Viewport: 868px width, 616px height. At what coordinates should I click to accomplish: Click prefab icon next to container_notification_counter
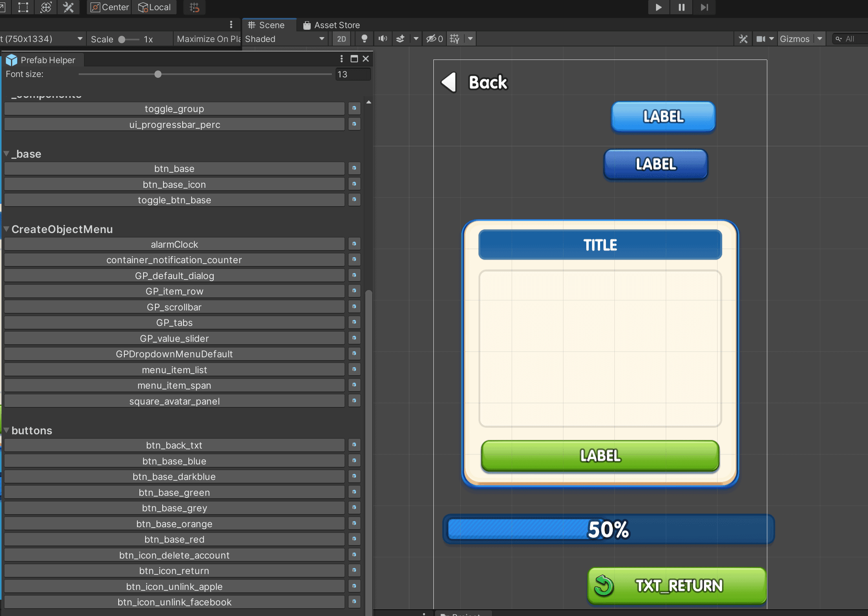(x=354, y=260)
